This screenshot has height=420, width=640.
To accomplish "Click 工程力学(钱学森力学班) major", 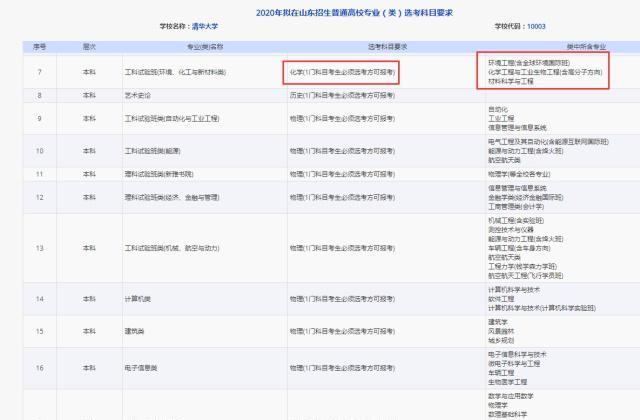I will [522, 267].
